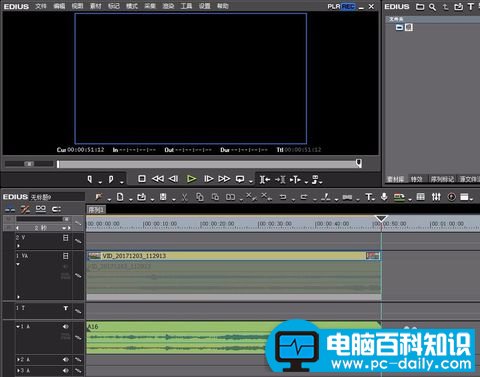
Task: Click the Replace clip icon
Action: tap(230, 197)
